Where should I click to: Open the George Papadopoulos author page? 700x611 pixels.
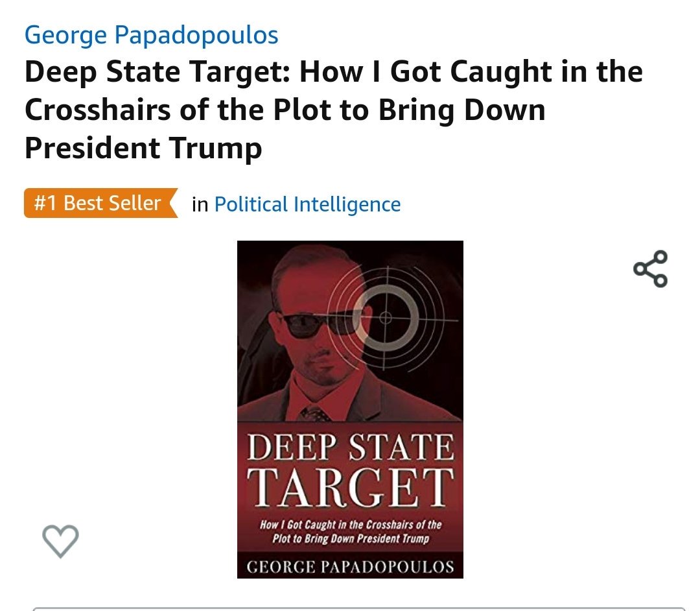(x=151, y=35)
